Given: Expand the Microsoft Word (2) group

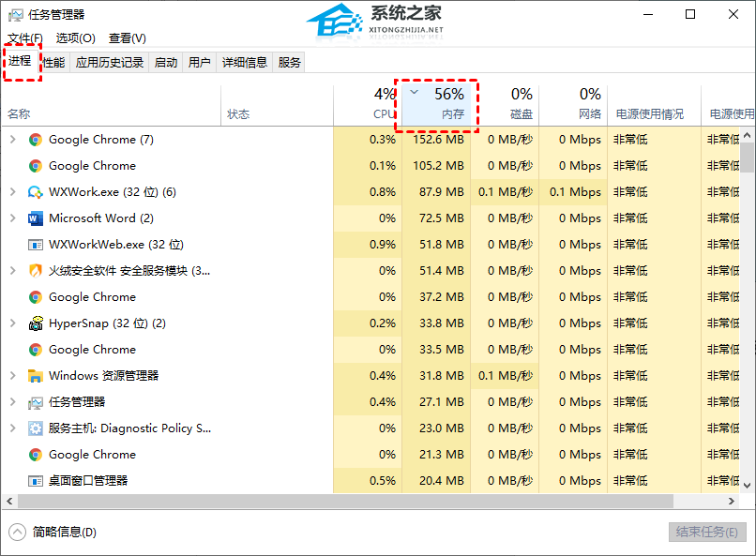Looking at the screenshot, I should 13,218.
